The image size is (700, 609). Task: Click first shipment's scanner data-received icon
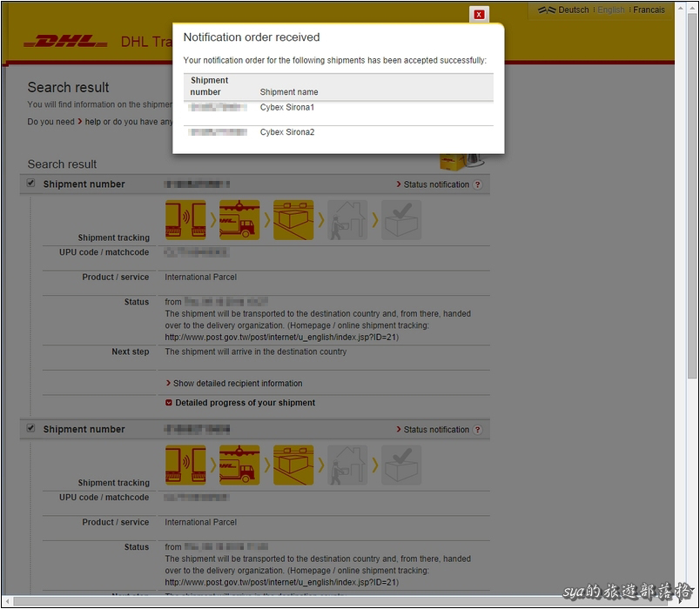coord(185,219)
